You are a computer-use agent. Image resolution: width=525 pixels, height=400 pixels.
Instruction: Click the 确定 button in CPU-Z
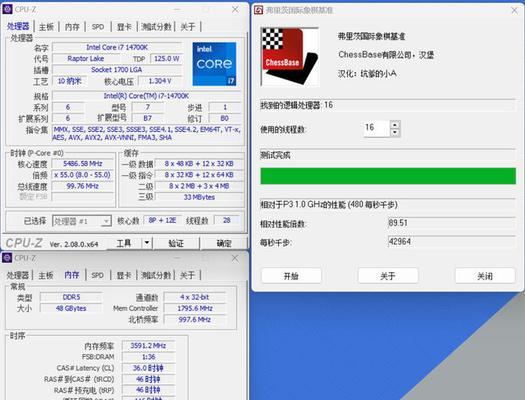click(224, 243)
